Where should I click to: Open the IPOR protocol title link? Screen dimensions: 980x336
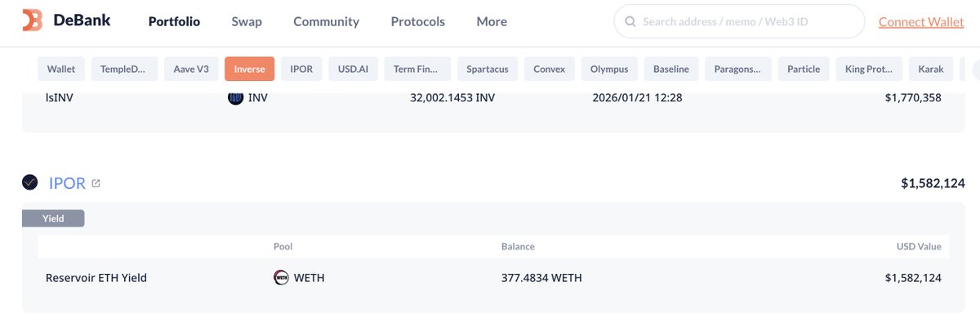coord(67,183)
